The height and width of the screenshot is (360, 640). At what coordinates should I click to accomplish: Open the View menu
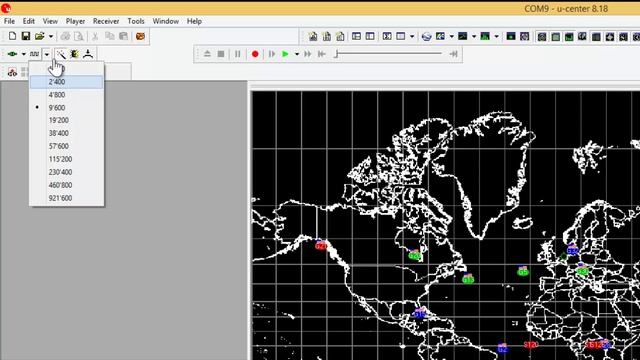click(50, 21)
